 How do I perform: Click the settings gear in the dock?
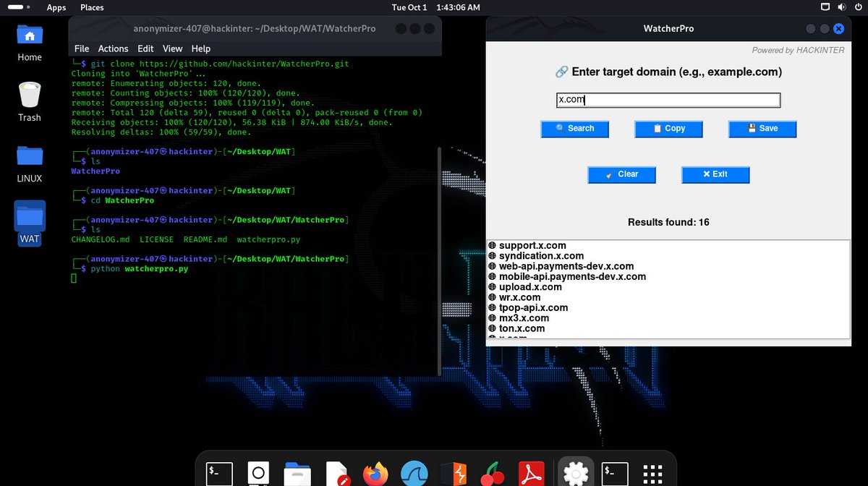tap(575, 474)
